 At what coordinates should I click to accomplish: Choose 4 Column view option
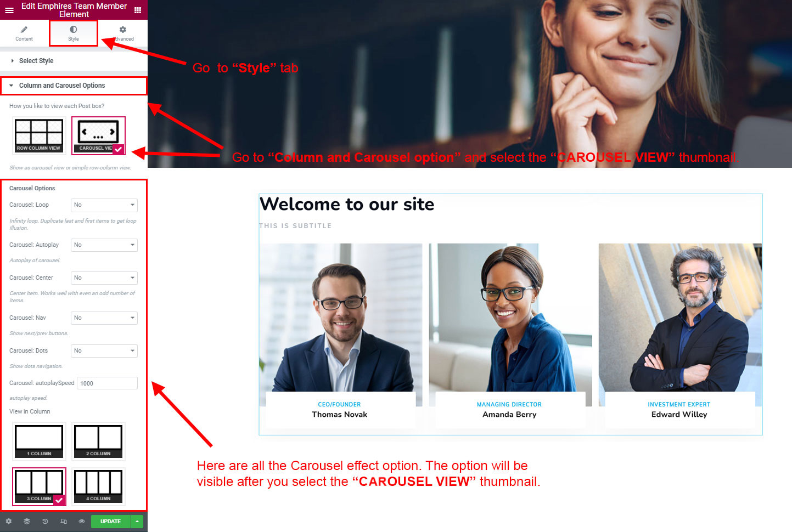click(98, 486)
